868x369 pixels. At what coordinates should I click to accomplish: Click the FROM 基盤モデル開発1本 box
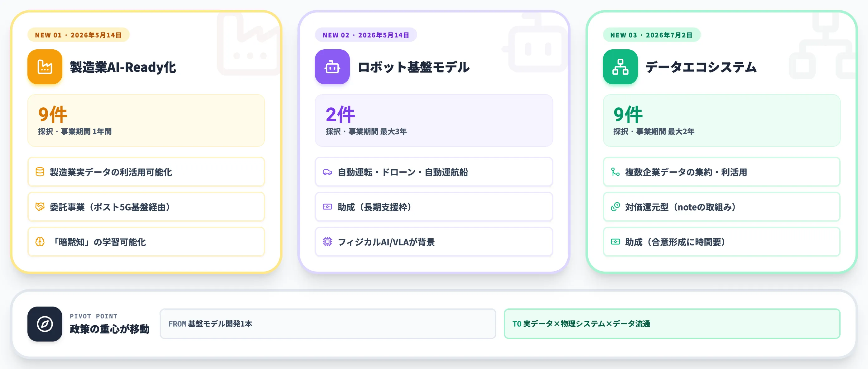pyautogui.click(x=328, y=324)
